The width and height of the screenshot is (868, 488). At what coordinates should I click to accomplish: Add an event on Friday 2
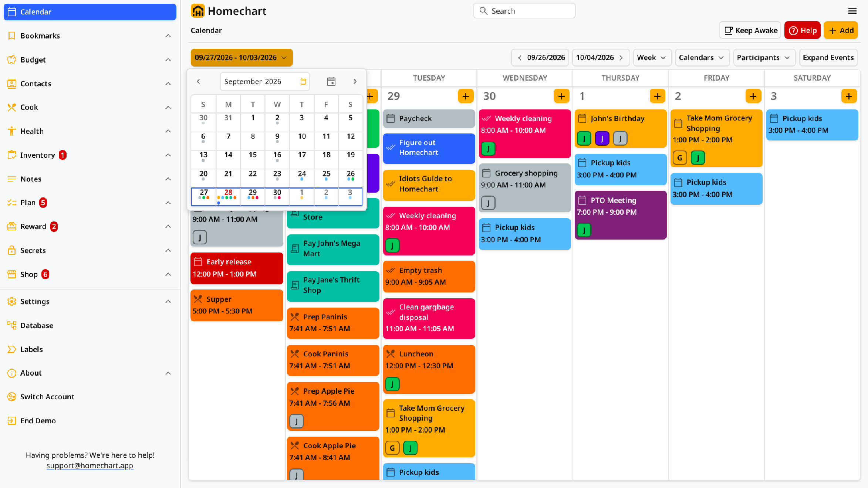(753, 96)
